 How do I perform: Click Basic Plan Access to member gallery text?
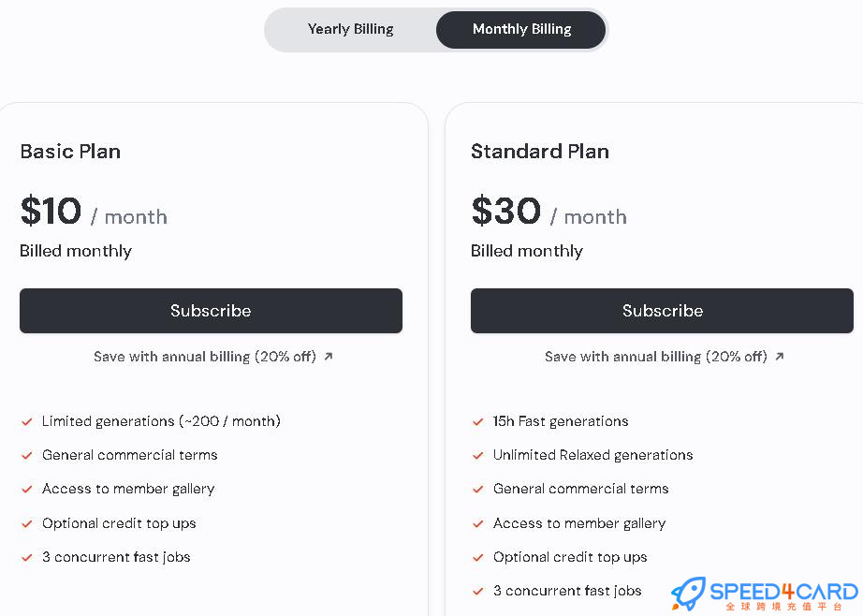click(128, 489)
